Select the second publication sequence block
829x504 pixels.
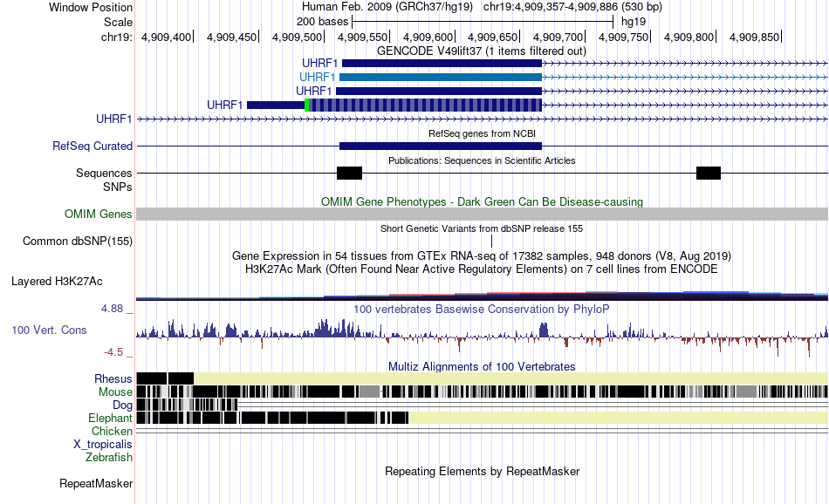pyautogui.click(x=709, y=173)
